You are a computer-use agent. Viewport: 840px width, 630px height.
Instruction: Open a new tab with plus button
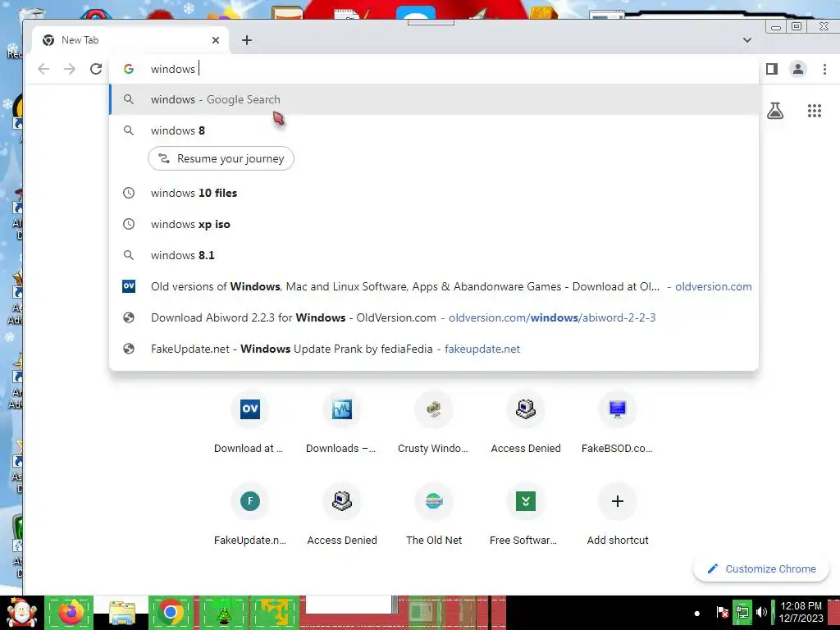point(246,40)
